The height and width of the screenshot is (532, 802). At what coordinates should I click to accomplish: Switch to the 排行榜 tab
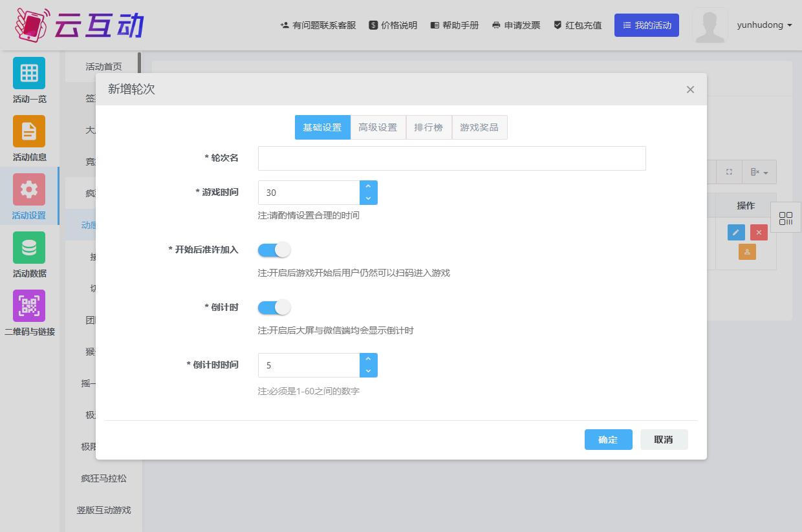[429, 127]
